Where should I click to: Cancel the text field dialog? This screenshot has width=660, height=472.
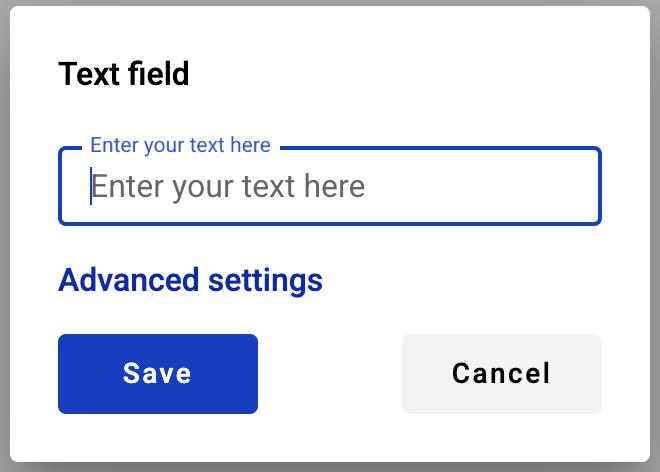[x=501, y=374]
